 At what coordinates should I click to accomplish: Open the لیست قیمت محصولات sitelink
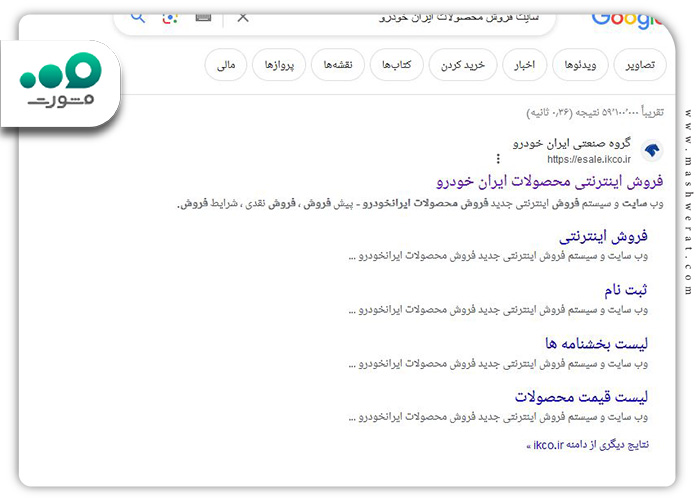(581, 396)
